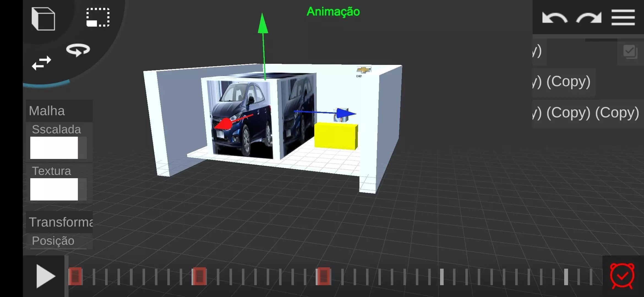Select the object ending in '(Copy) (Copy)'
The image size is (644, 297).
click(588, 113)
